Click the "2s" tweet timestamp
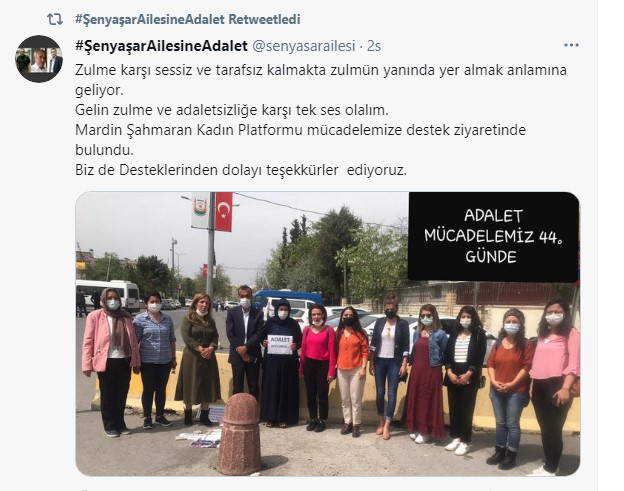The height and width of the screenshot is (491, 624). coord(374,46)
